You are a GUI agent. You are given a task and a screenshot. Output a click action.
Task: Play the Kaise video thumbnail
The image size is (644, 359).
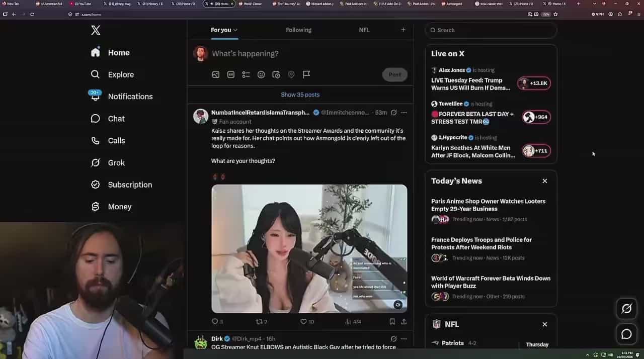point(309,248)
